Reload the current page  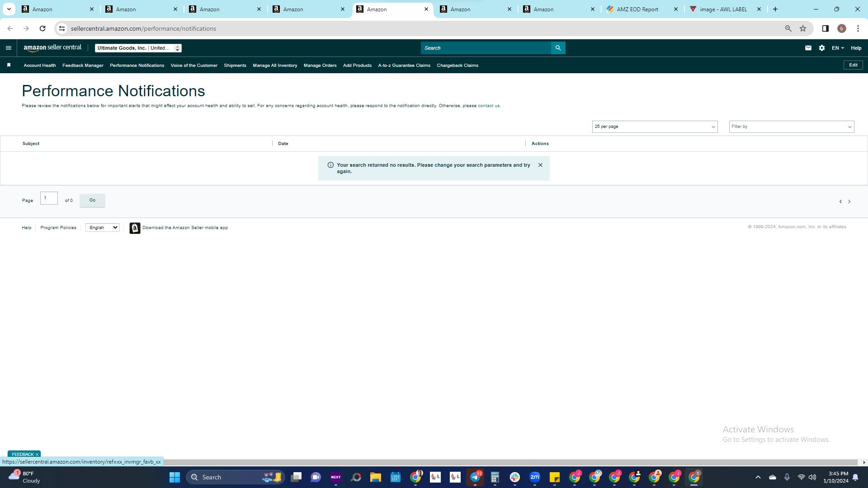[42, 28]
